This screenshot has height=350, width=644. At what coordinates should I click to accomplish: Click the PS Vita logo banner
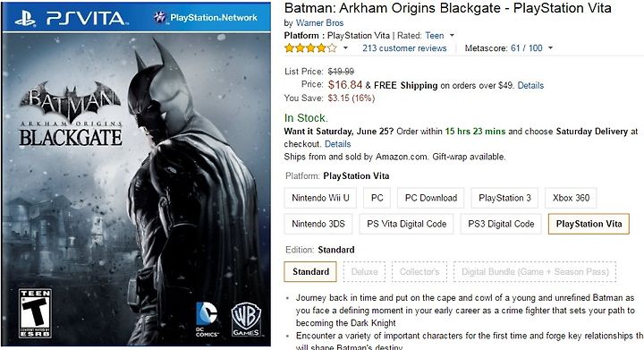[x=71, y=18]
